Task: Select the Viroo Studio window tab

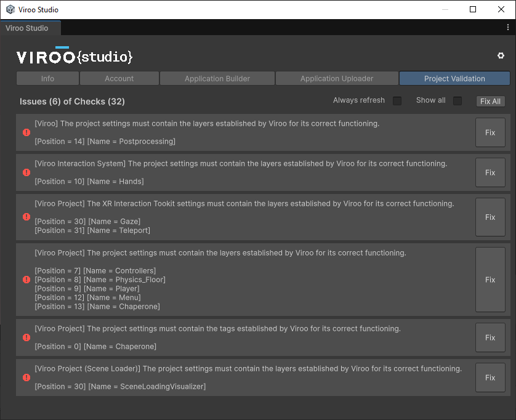Action: point(28,28)
